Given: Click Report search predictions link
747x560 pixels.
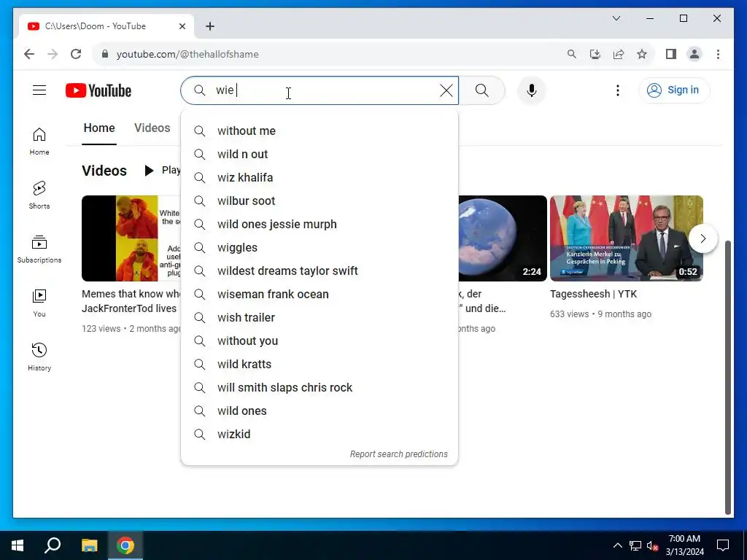Looking at the screenshot, I should [399, 454].
